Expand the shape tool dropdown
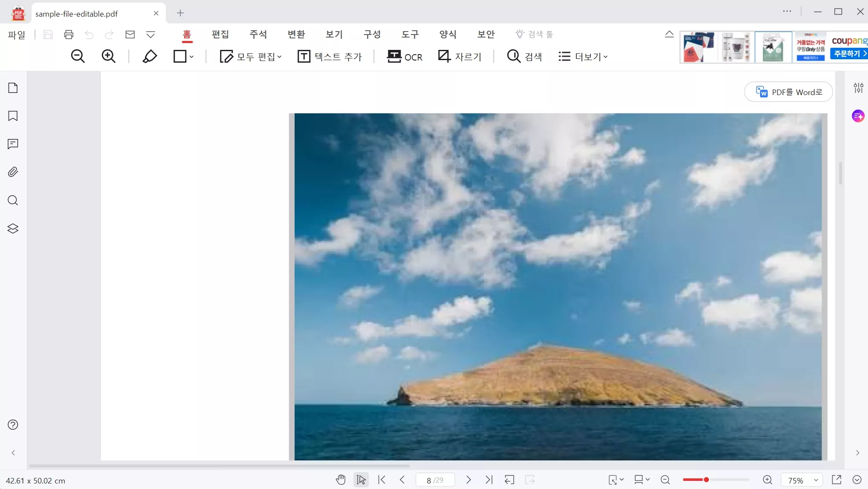The width and height of the screenshot is (868, 489). click(191, 56)
